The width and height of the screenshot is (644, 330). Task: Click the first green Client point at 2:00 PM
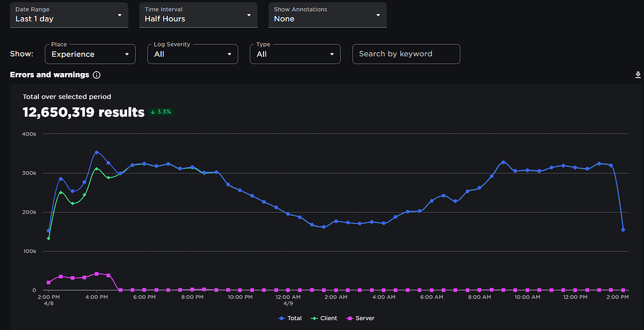(48, 238)
